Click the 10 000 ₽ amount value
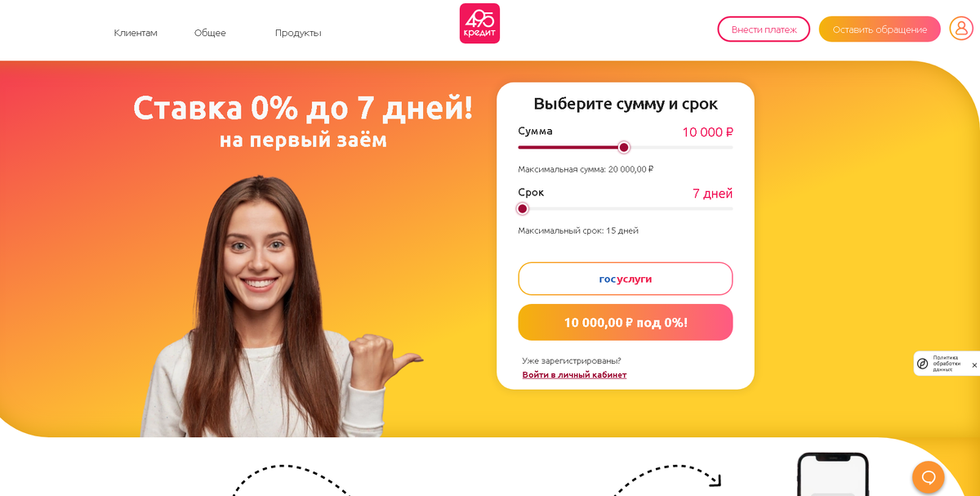The width and height of the screenshot is (980, 496). pyautogui.click(x=707, y=132)
